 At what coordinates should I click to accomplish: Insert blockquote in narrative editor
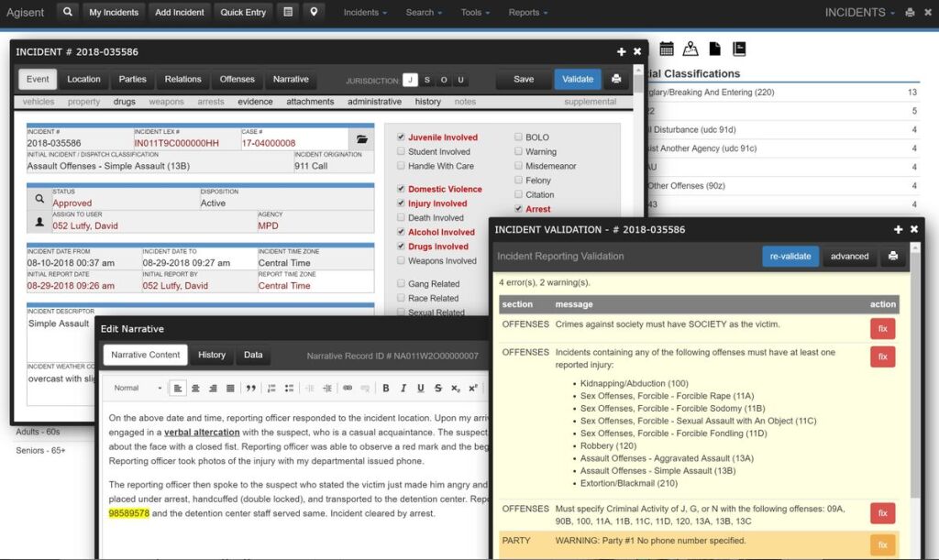point(250,388)
